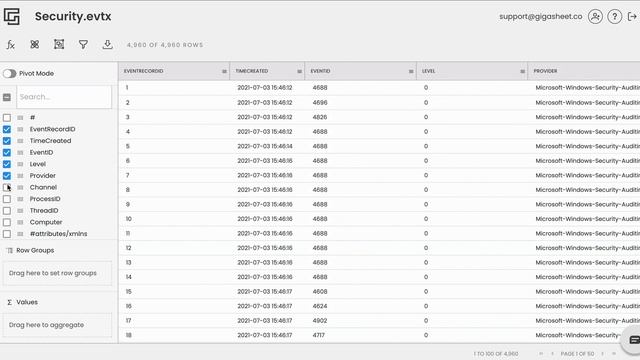The height and width of the screenshot is (360, 640).
Task: Select EventID cell 4624 in row 16
Action: (320, 306)
